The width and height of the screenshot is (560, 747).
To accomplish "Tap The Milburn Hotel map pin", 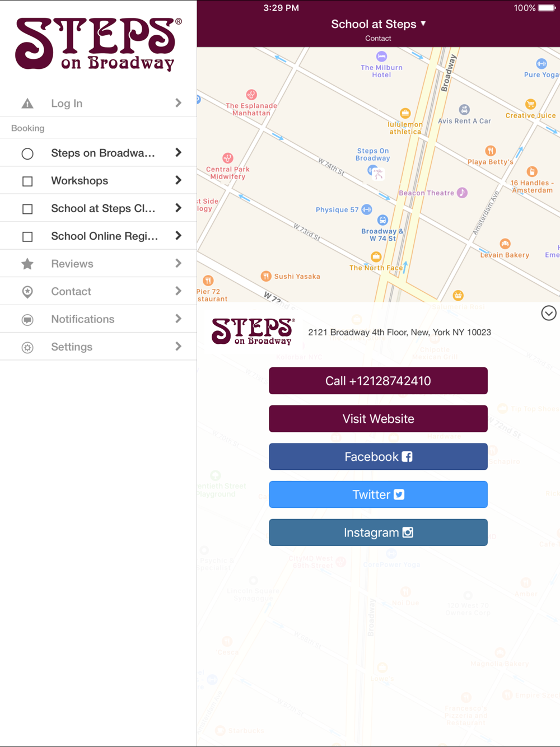I will coord(381,56).
